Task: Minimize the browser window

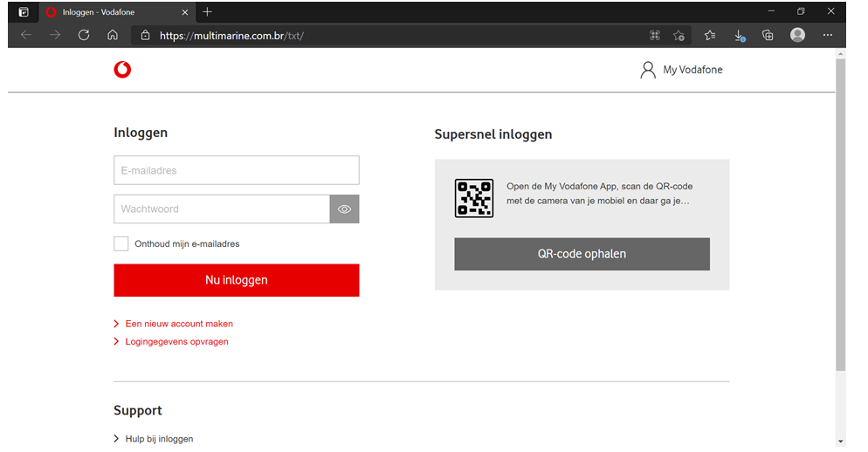Action: point(771,11)
